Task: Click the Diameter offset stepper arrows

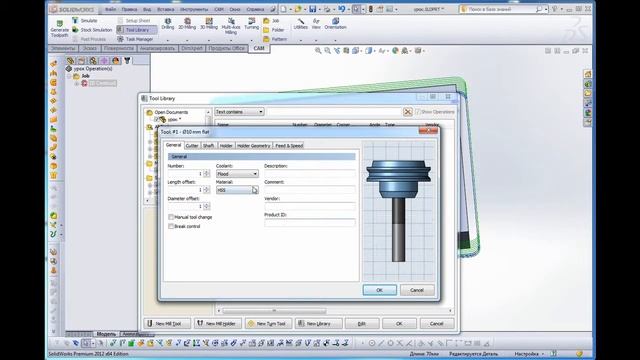Action: click(207, 207)
